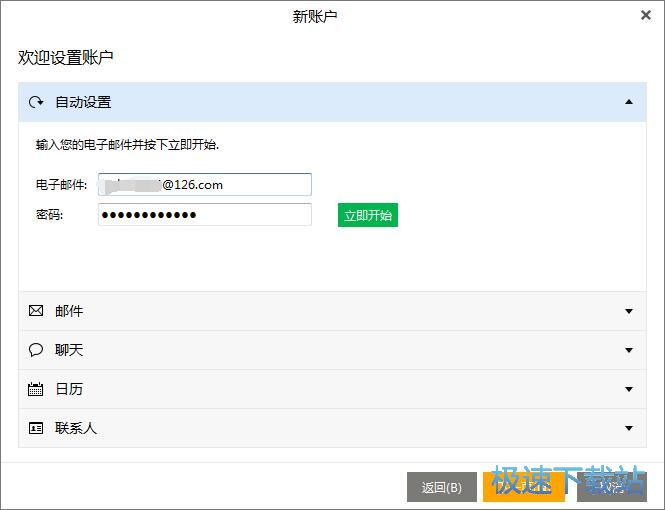Image resolution: width=665 pixels, height=510 pixels.
Task: Click the 电子邮件: field label
Action: click(x=61, y=185)
